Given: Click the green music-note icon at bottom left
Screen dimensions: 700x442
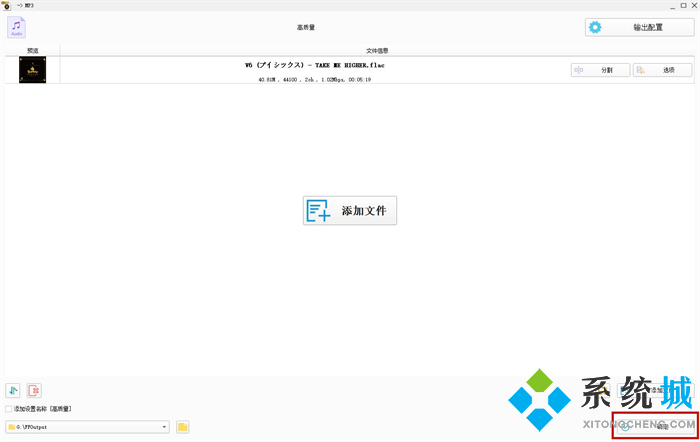Looking at the screenshot, I should [13, 390].
